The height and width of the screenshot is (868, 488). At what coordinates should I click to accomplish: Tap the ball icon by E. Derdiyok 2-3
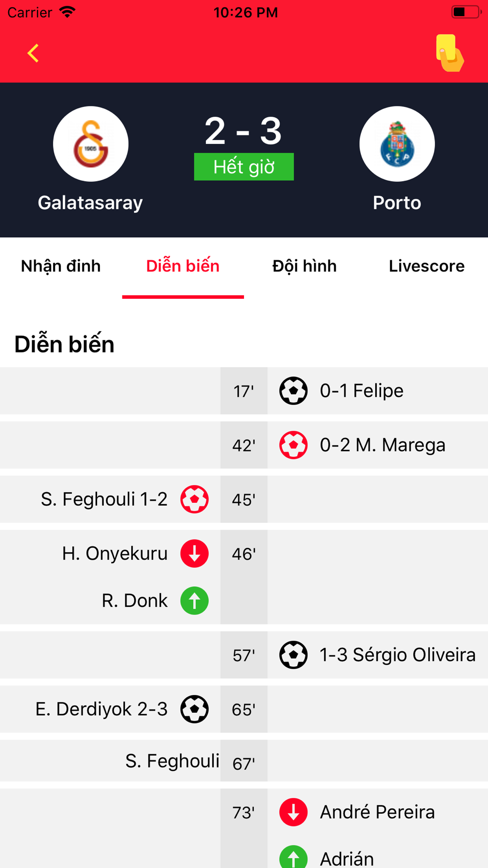click(195, 709)
